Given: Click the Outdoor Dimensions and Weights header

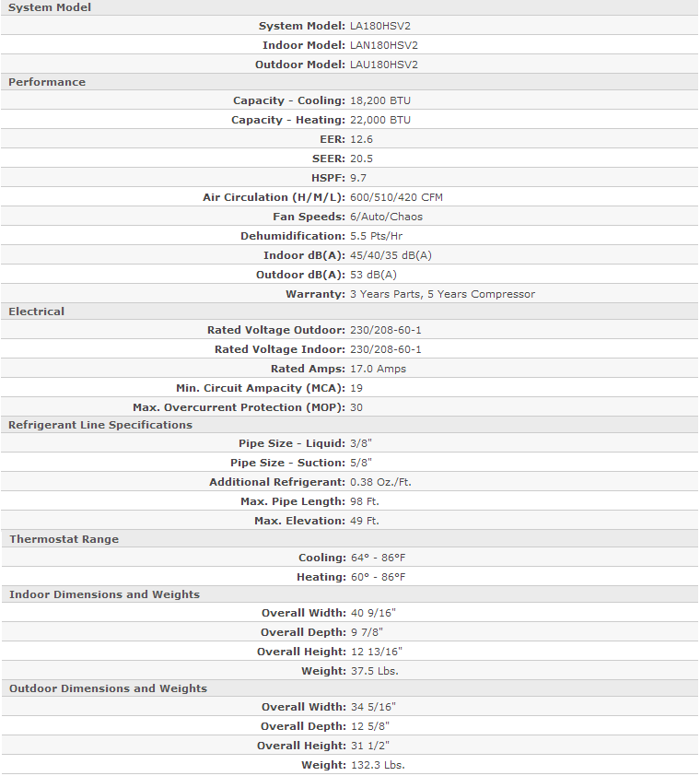Looking at the screenshot, I should (x=108, y=688).
